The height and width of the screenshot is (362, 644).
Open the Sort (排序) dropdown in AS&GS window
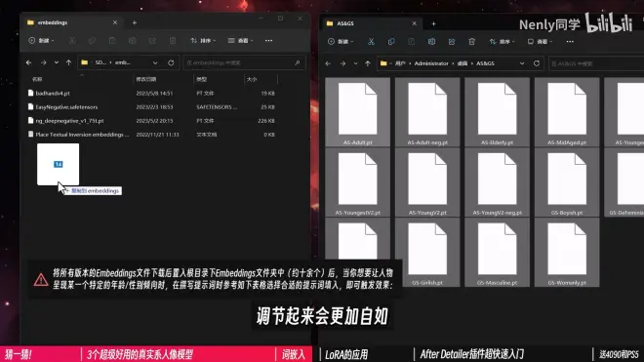tap(503, 42)
